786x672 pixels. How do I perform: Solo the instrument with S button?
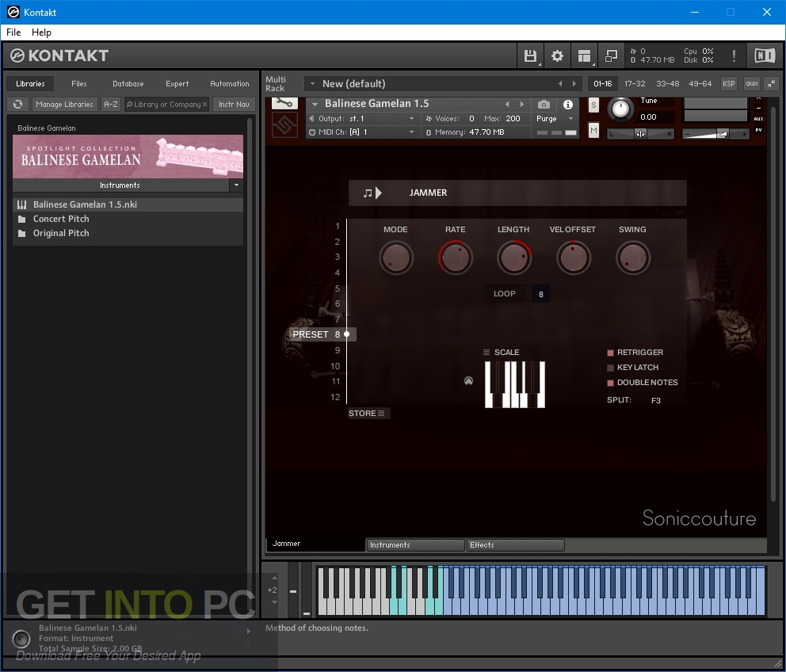pos(593,105)
